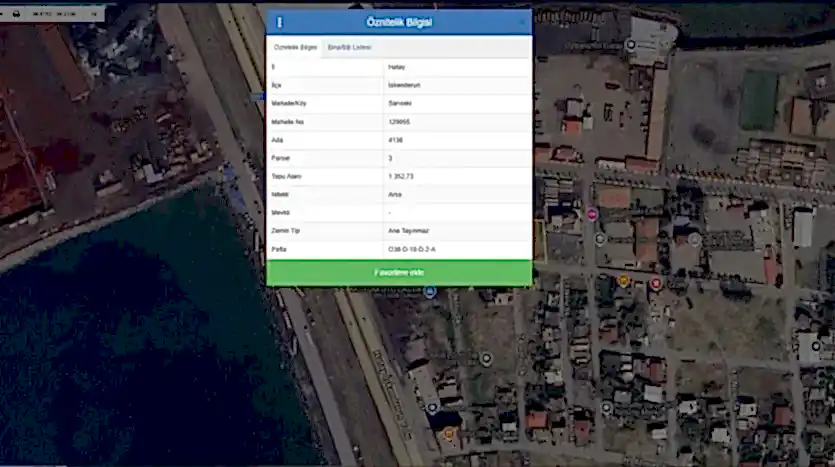835x467 pixels.
Task: Click the orange marker at bottom of map
Action: [x=449, y=433]
